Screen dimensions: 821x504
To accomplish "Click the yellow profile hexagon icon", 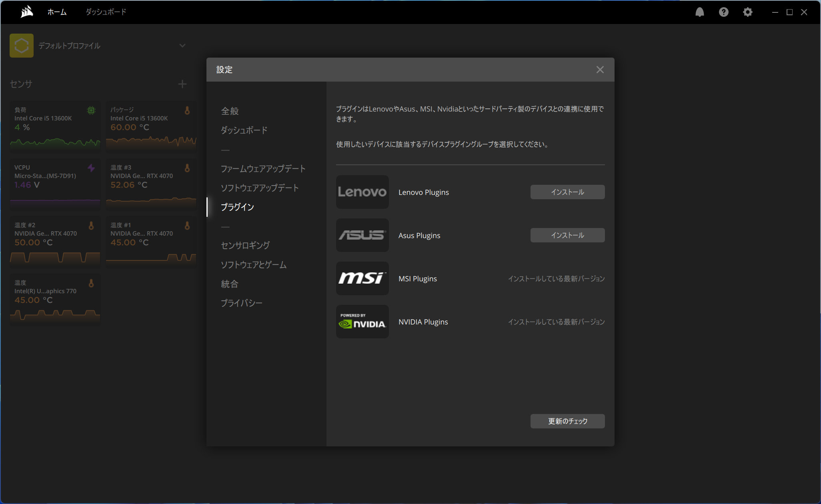I will (x=22, y=46).
